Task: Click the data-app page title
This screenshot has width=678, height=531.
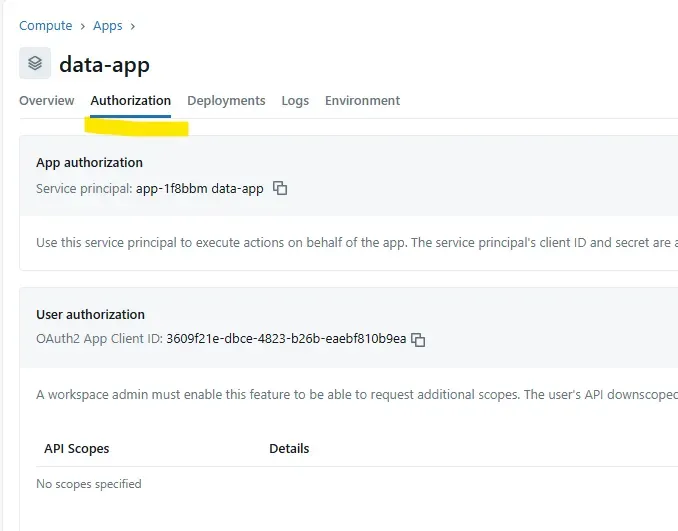Action: coord(104,65)
